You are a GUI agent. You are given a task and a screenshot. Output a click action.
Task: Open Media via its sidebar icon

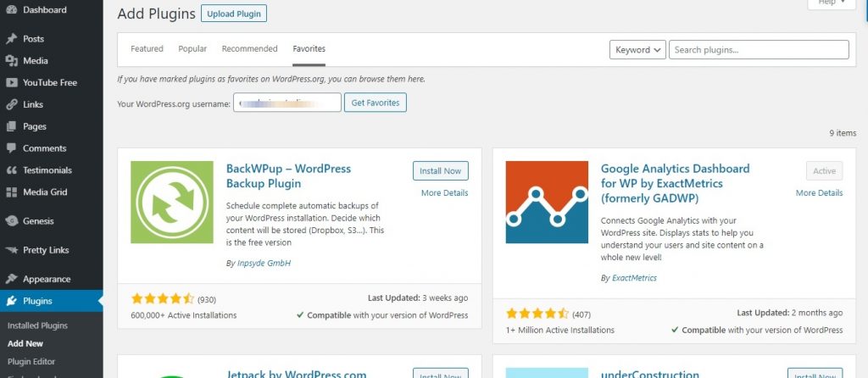tap(11, 61)
